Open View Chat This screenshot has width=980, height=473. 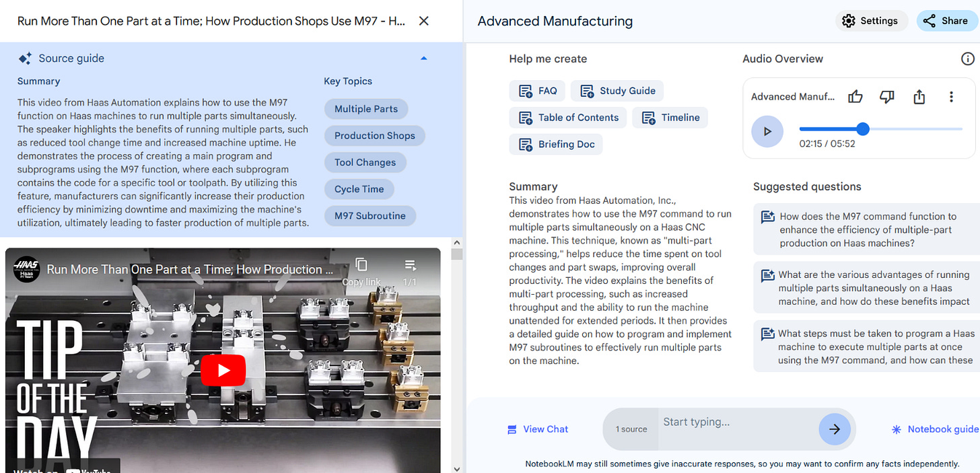point(537,429)
